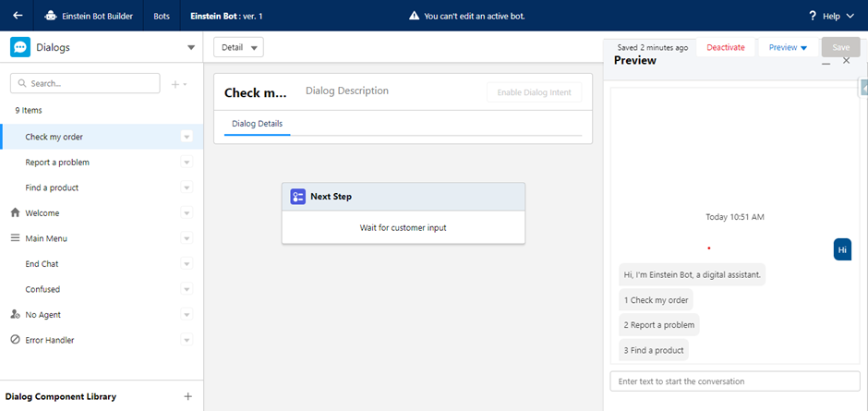
Task: Focus the preview conversation text box
Action: pos(735,381)
